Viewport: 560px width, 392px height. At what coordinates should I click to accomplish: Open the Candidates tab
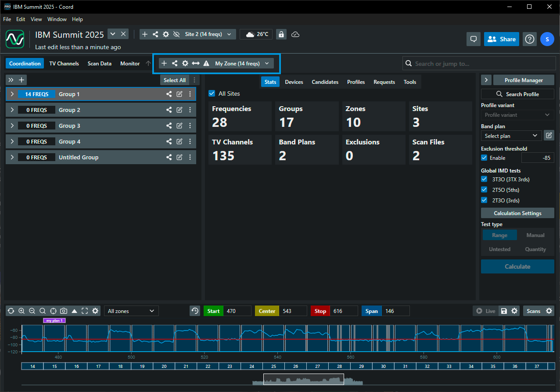325,82
